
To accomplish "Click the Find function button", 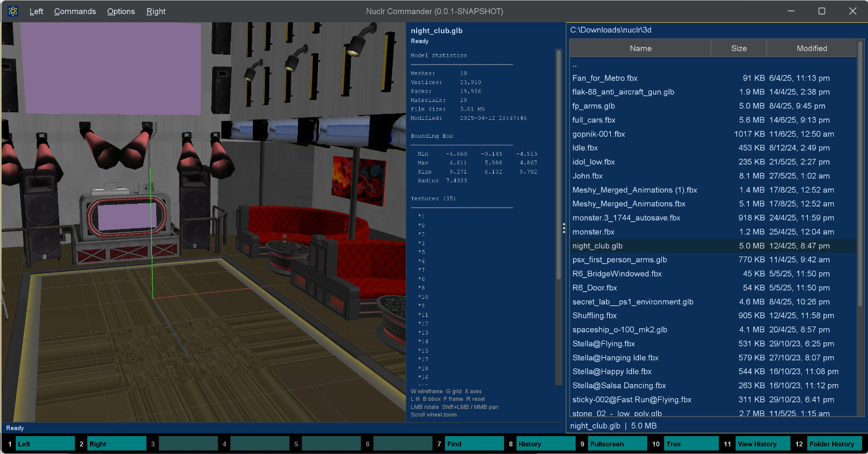I will click(x=475, y=444).
